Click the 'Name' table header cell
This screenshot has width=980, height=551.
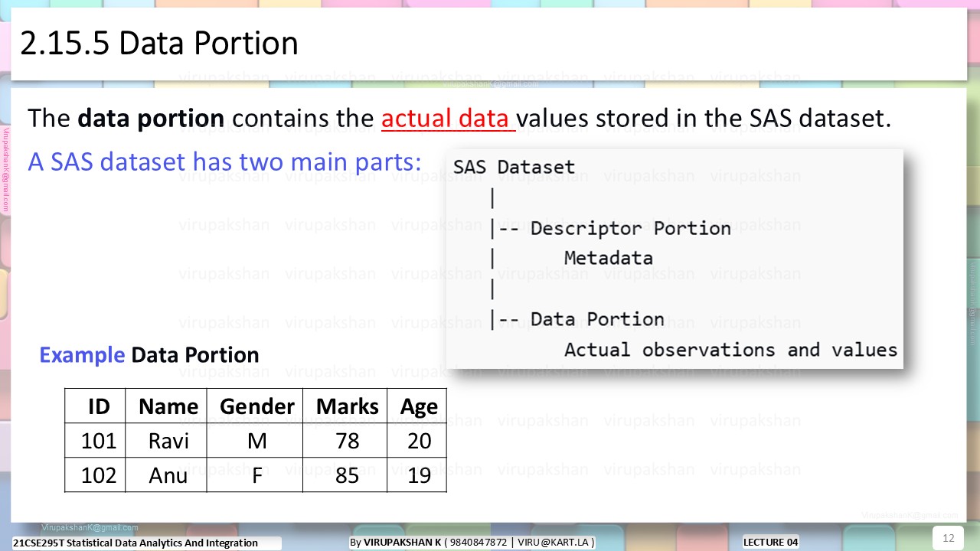pos(167,406)
